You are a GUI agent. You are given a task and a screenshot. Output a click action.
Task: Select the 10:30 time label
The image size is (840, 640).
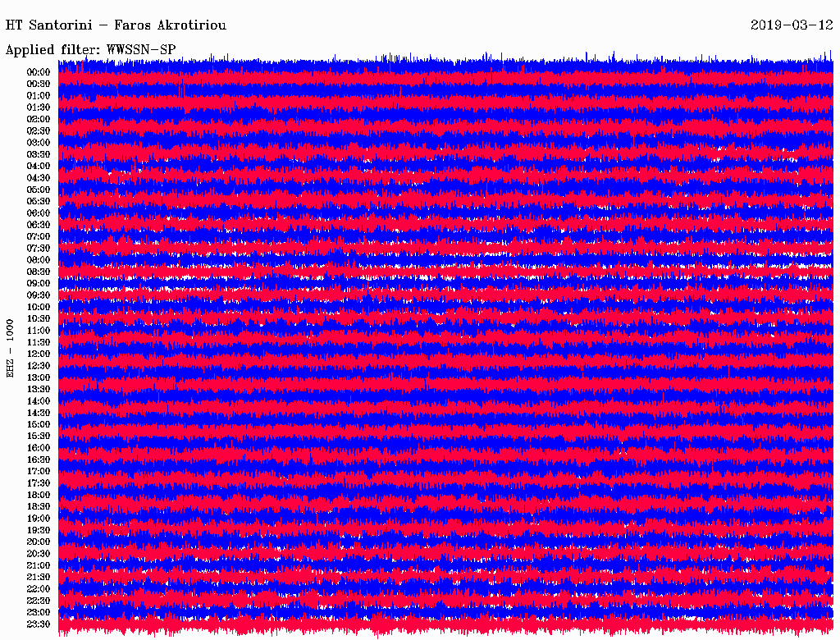coord(39,319)
